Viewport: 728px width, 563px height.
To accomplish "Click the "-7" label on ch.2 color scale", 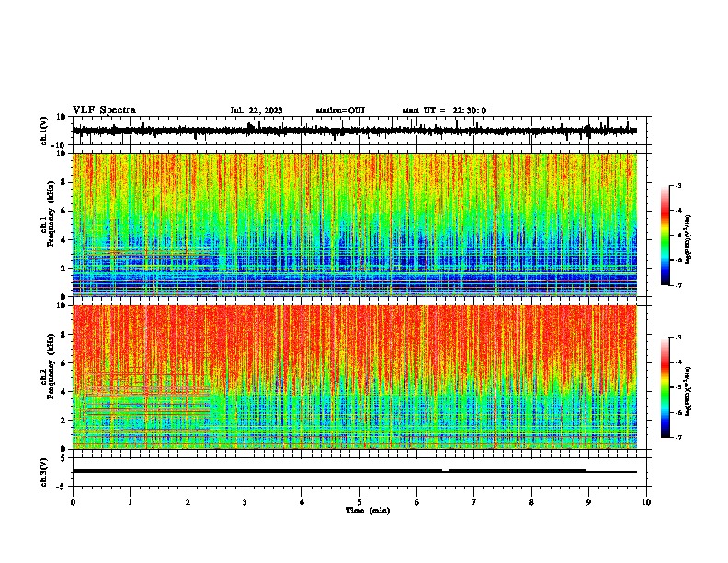I will 678,437.
